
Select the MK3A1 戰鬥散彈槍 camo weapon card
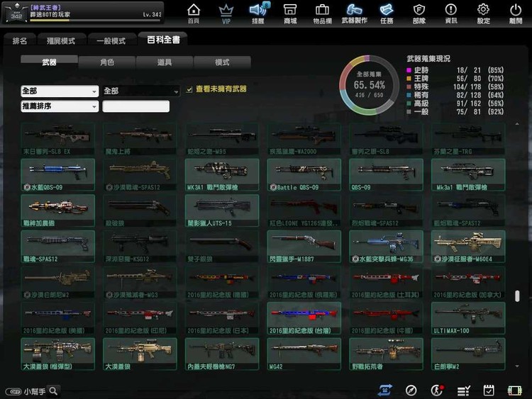(x=222, y=175)
